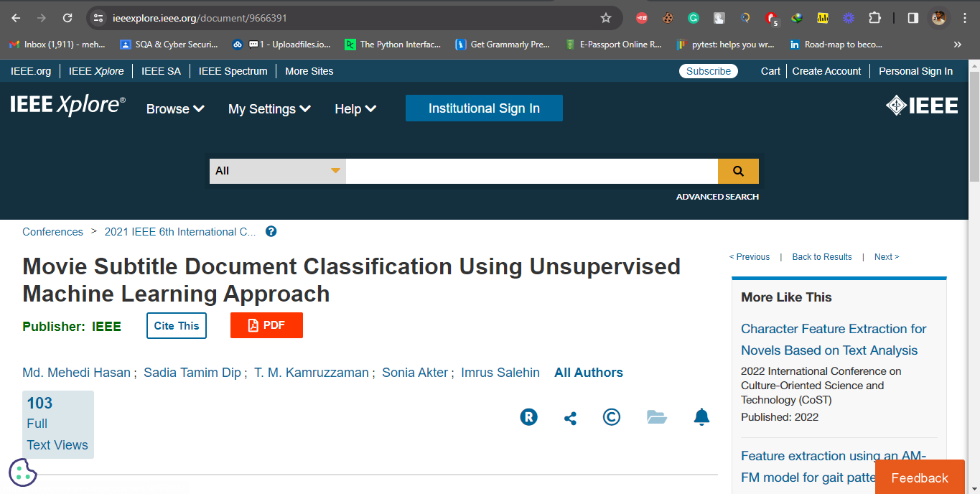Click the IEEE logo on the right
980x494 pixels.
[x=923, y=106]
